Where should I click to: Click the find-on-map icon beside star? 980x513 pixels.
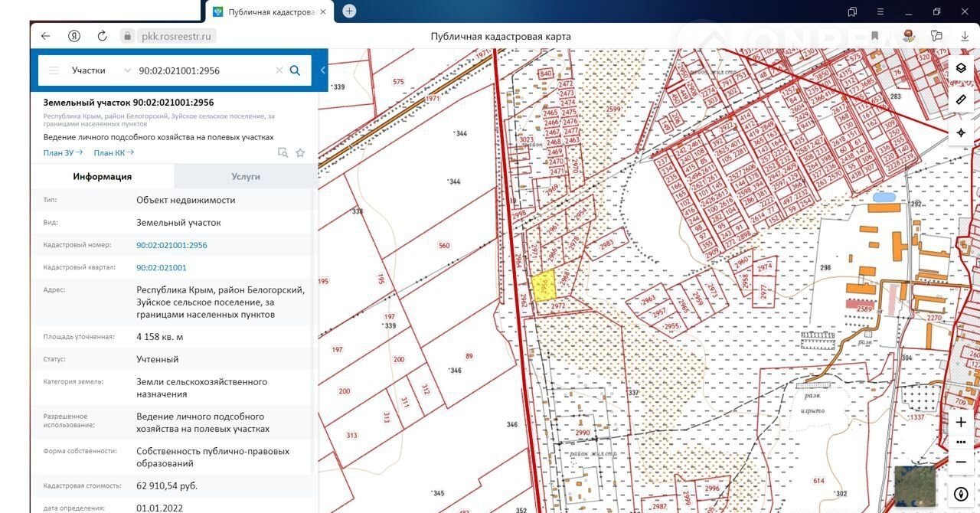(283, 153)
